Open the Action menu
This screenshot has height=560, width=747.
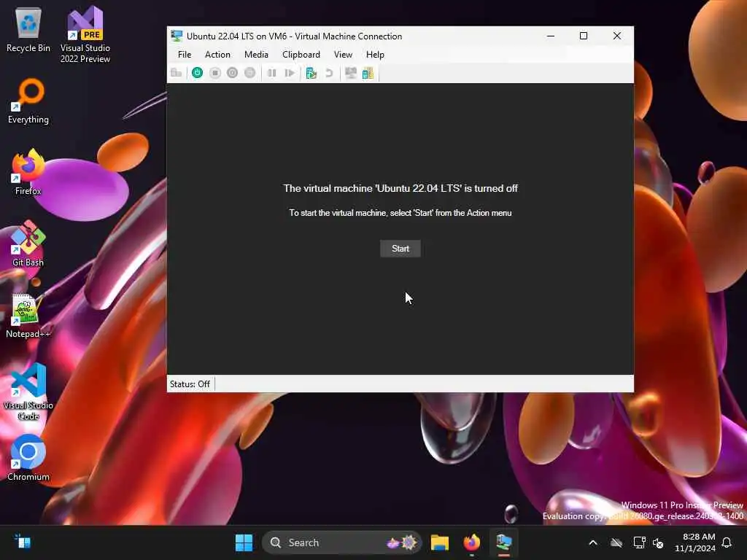tap(217, 54)
